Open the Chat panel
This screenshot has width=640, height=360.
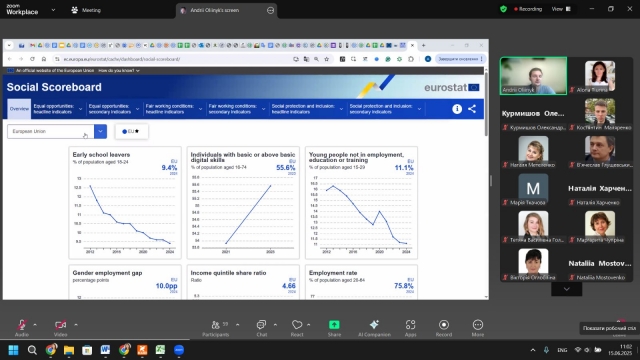click(x=262, y=328)
